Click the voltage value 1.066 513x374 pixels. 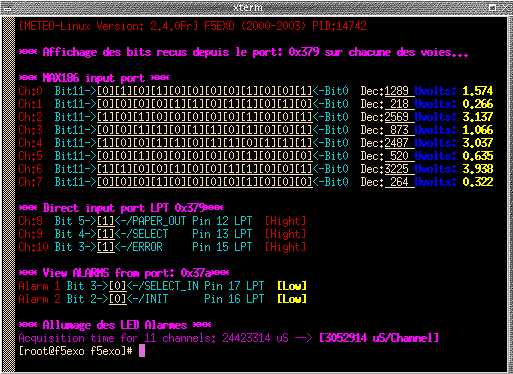coord(477,130)
